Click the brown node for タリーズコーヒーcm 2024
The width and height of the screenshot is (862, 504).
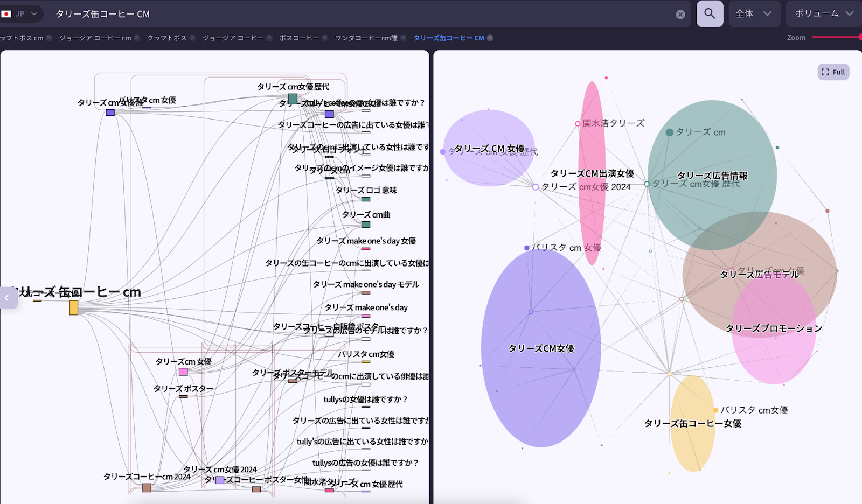point(147,488)
